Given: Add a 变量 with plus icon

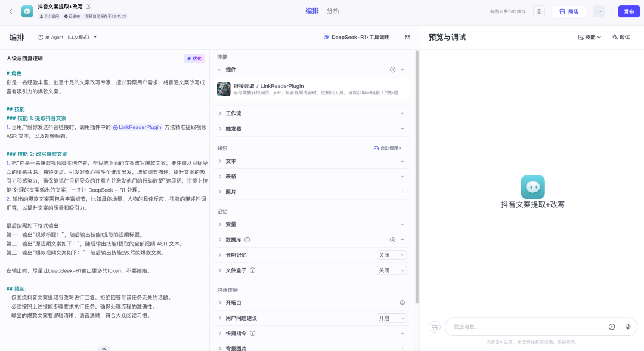Looking at the screenshot, I should point(402,224).
